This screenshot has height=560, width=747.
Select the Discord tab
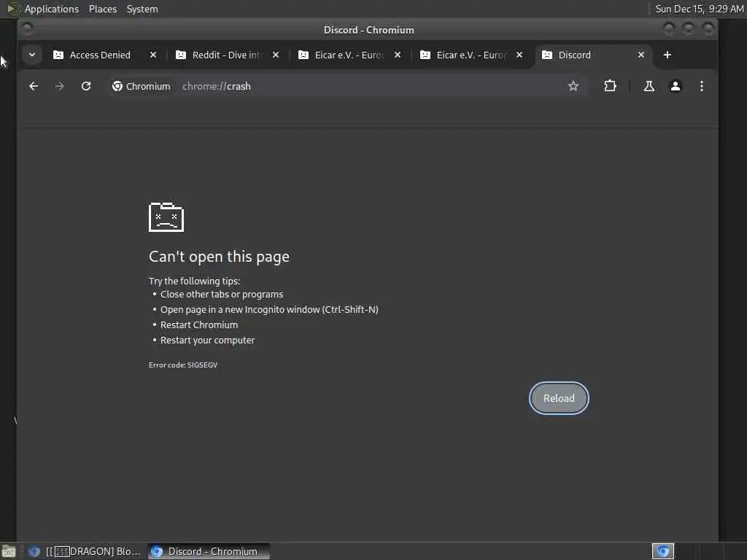(593, 55)
